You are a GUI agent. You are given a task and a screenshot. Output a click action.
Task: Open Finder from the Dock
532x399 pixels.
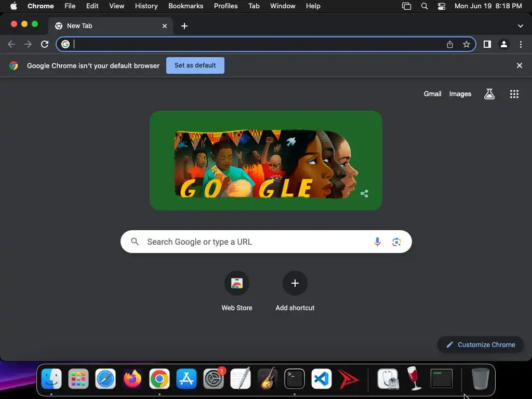coord(51,379)
